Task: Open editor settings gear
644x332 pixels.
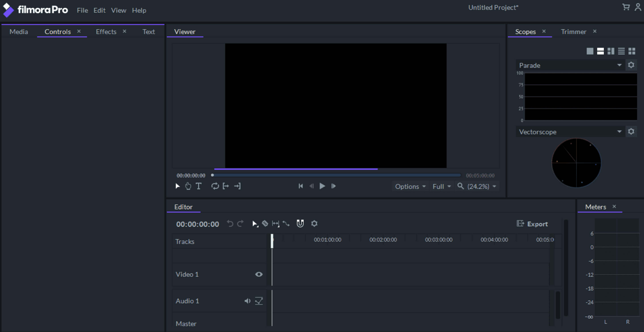Action: 314,223
